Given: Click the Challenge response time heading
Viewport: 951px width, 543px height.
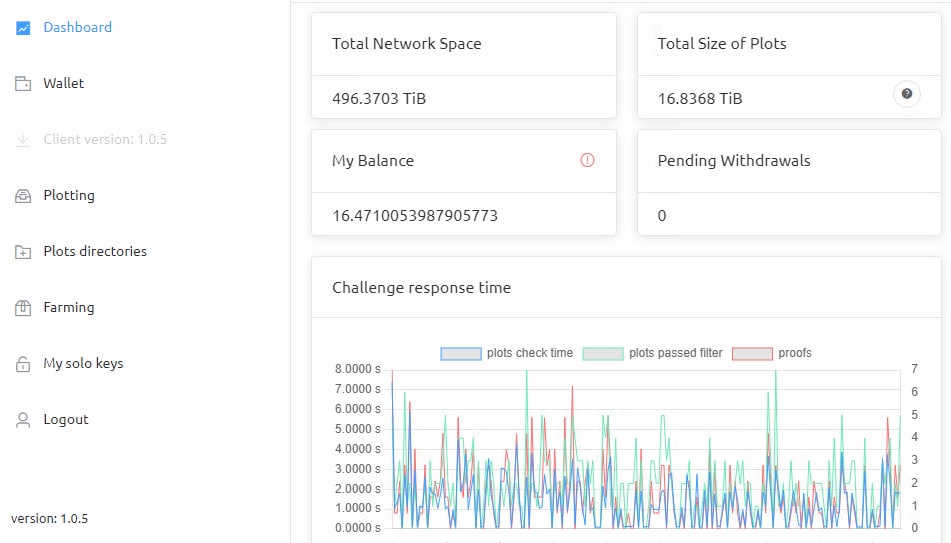Looking at the screenshot, I should pos(421,288).
